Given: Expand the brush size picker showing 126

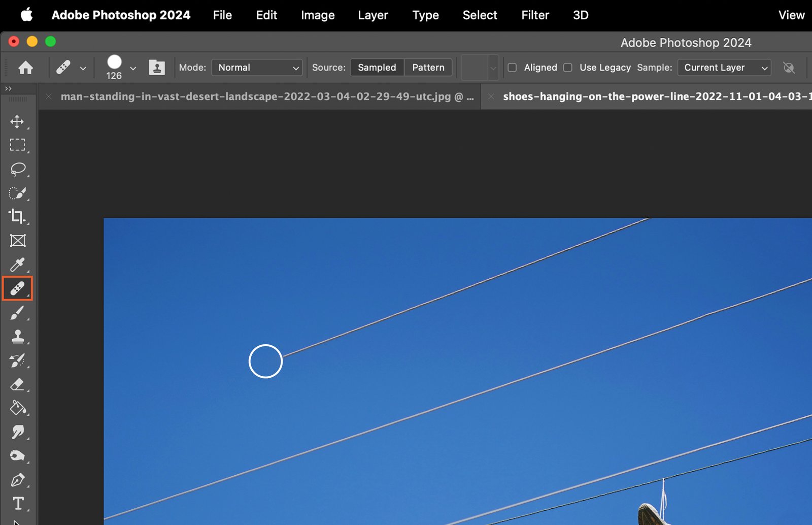Looking at the screenshot, I should pyautogui.click(x=132, y=68).
